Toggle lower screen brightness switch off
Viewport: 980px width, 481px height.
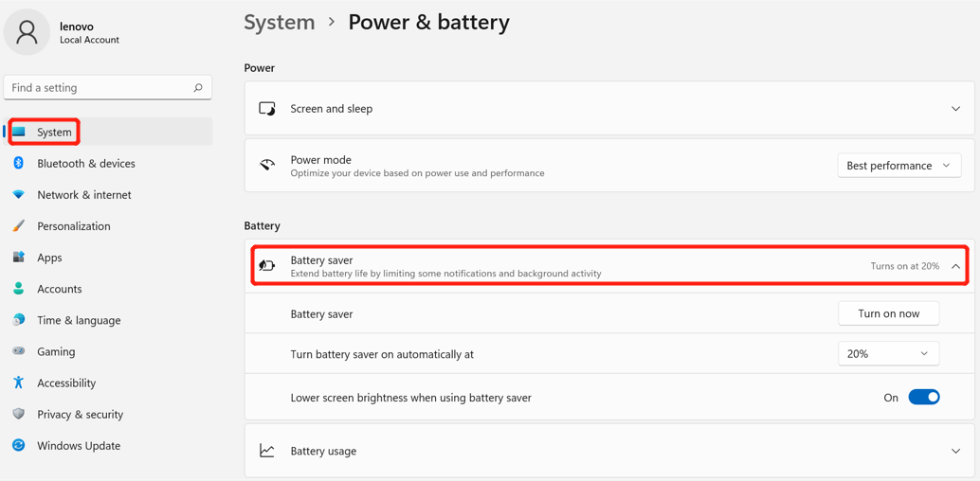924,398
